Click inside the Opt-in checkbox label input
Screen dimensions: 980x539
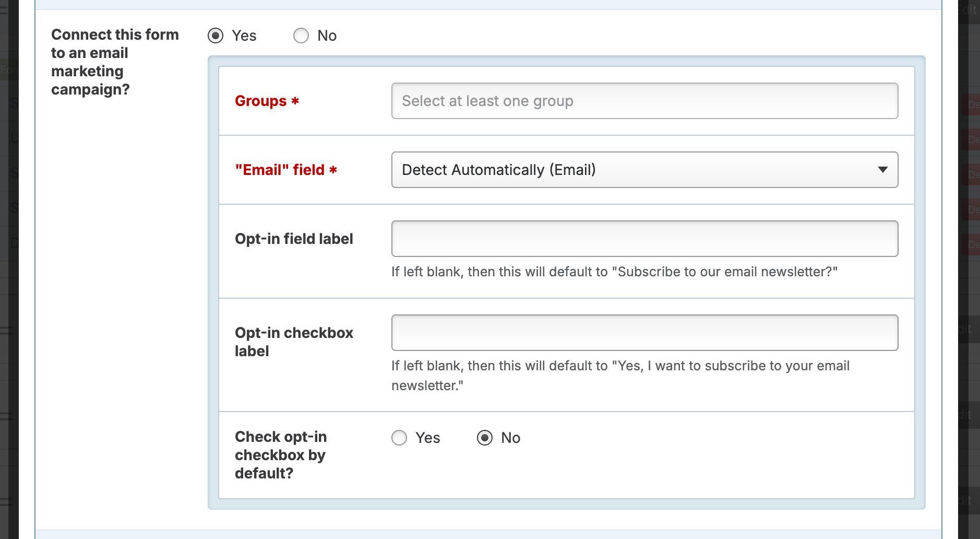tap(644, 332)
